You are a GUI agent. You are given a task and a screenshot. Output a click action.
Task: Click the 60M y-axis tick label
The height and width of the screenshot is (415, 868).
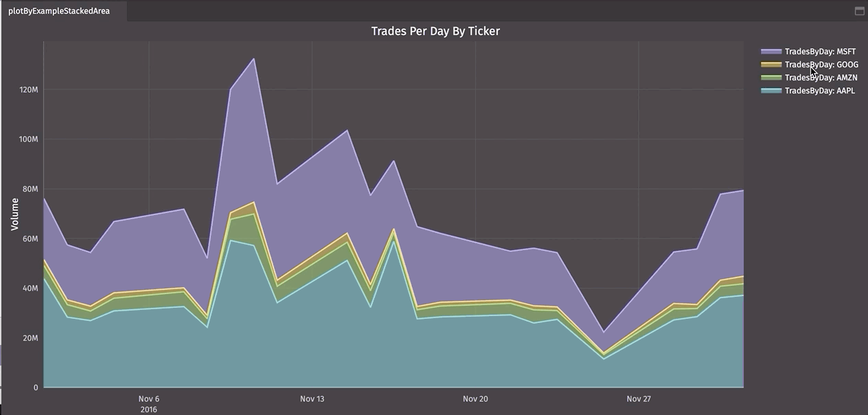[x=30, y=239]
